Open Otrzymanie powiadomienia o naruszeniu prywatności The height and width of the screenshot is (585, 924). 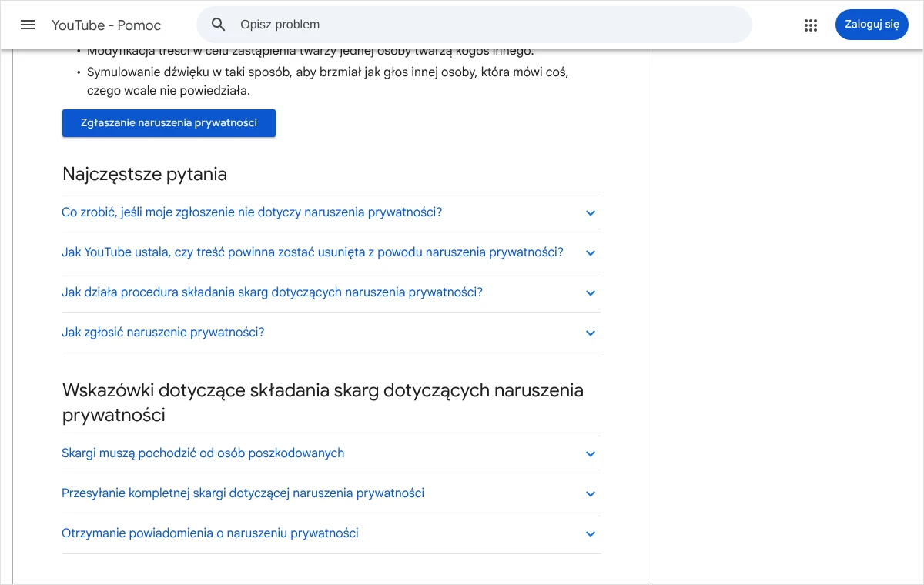(x=210, y=533)
